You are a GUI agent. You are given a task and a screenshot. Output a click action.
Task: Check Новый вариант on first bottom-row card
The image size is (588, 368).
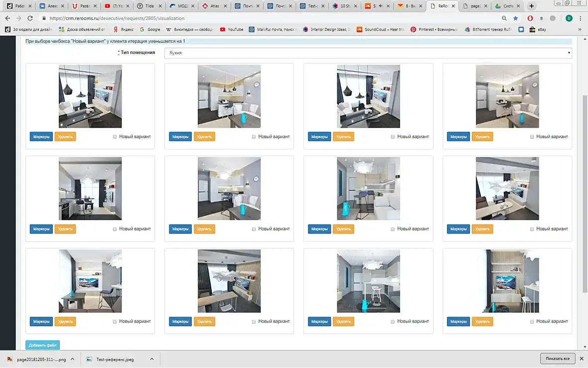115,322
